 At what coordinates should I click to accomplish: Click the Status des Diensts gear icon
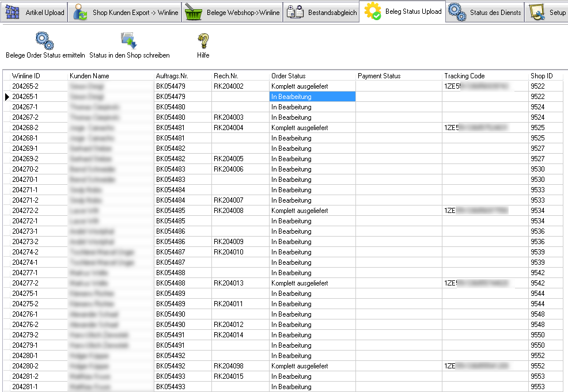[x=457, y=12]
